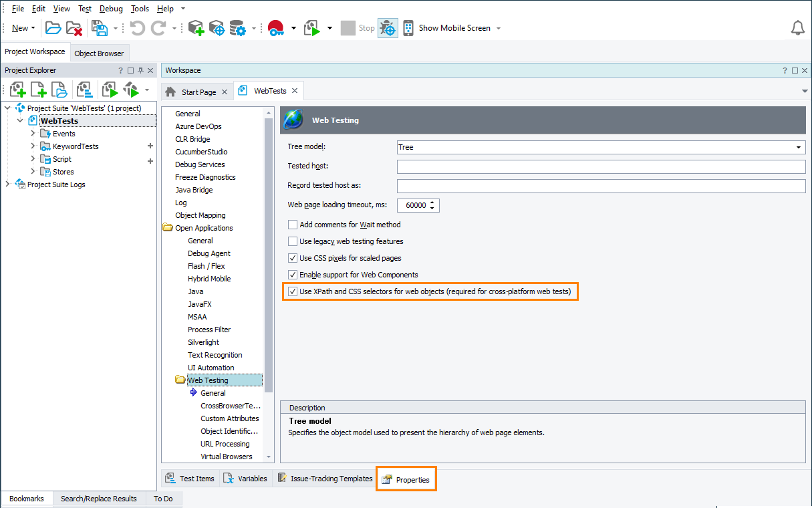Click the Record tested host as field
The width and height of the screenshot is (812, 508).
tap(601, 186)
